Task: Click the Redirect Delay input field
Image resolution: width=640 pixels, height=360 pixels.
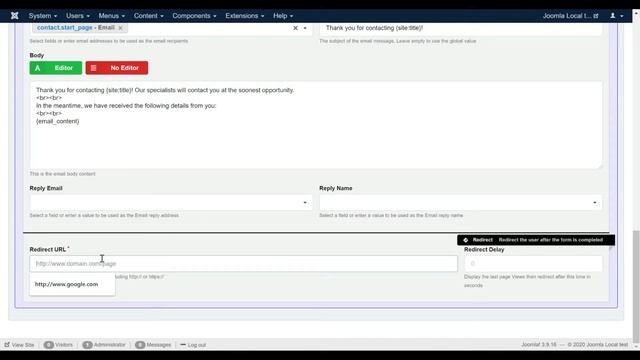Action: pyautogui.click(x=533, y=264)
